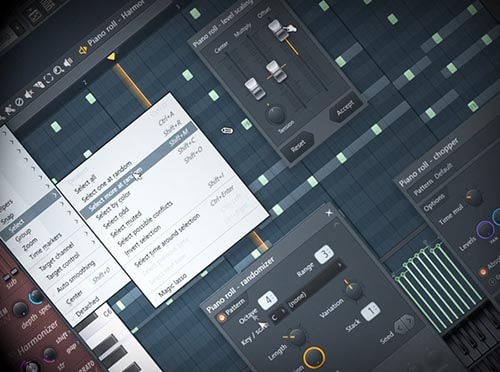Click the Accept button in level scaling
Screen dimensions: 500x372
click(x=345, y=108)
